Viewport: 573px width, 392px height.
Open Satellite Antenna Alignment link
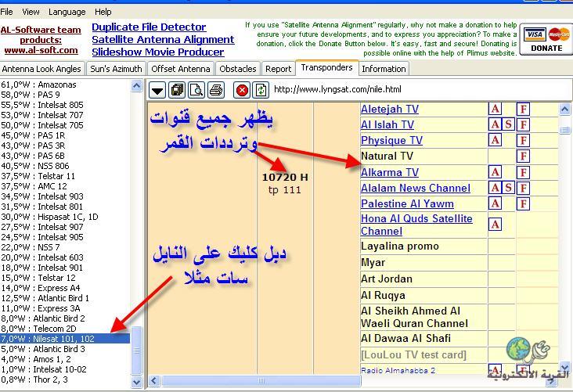tap(163, 39)
